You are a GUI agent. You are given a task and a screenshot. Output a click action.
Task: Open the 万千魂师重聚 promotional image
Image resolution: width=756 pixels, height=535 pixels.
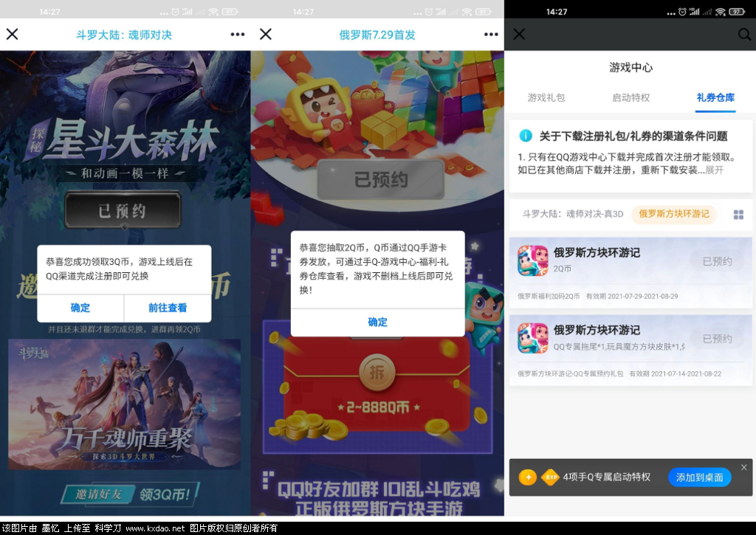pyautogui.click(x=124, y=404)
